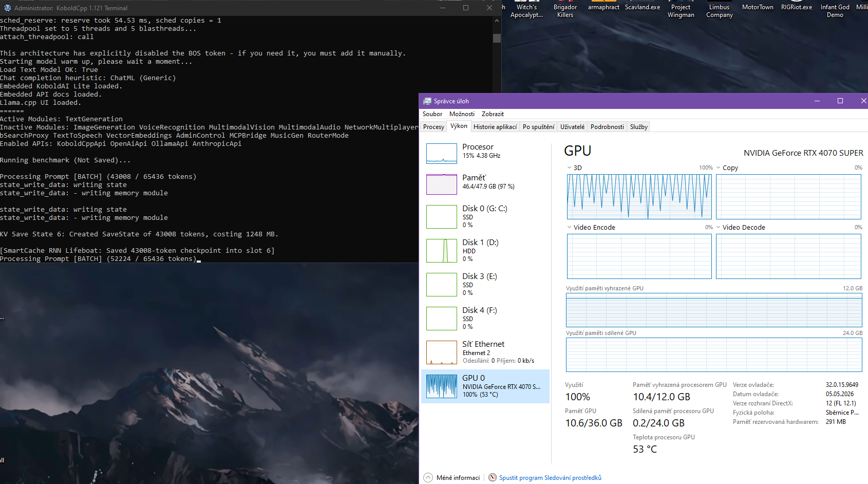Click the terminal vertical scrollbar thumb
Image resolution: width=868 pixels, height=484 pixels.
click(497, 38)
